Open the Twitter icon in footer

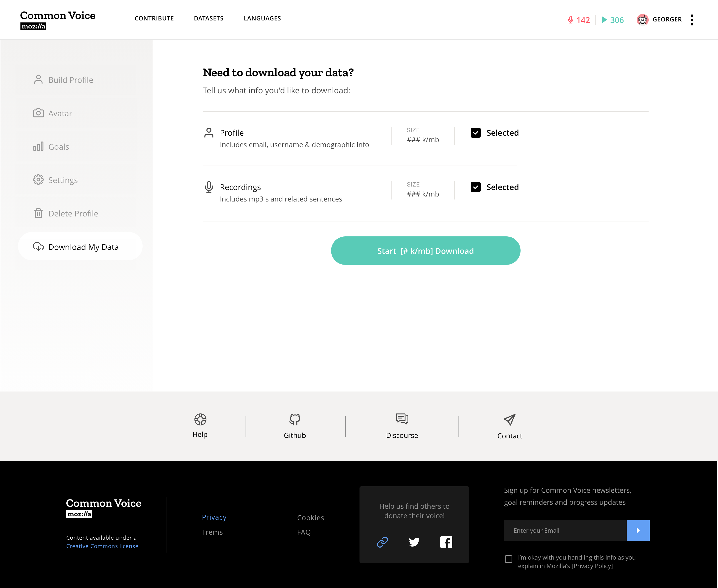[x=414, y=542]
